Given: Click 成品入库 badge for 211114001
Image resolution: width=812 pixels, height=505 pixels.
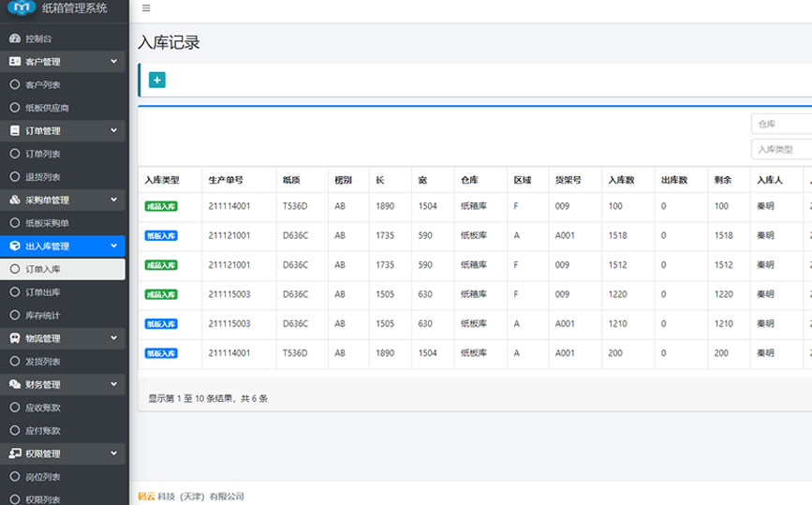Looking at the screenshot, I should point(161,206).
